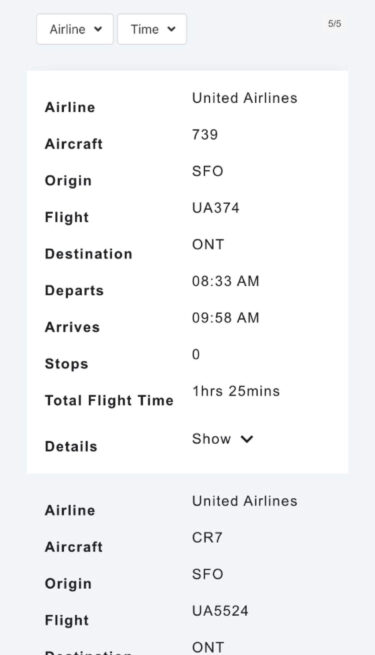Select flight number UA374
The image size is (375, 655).
click(x=215, y=208)
